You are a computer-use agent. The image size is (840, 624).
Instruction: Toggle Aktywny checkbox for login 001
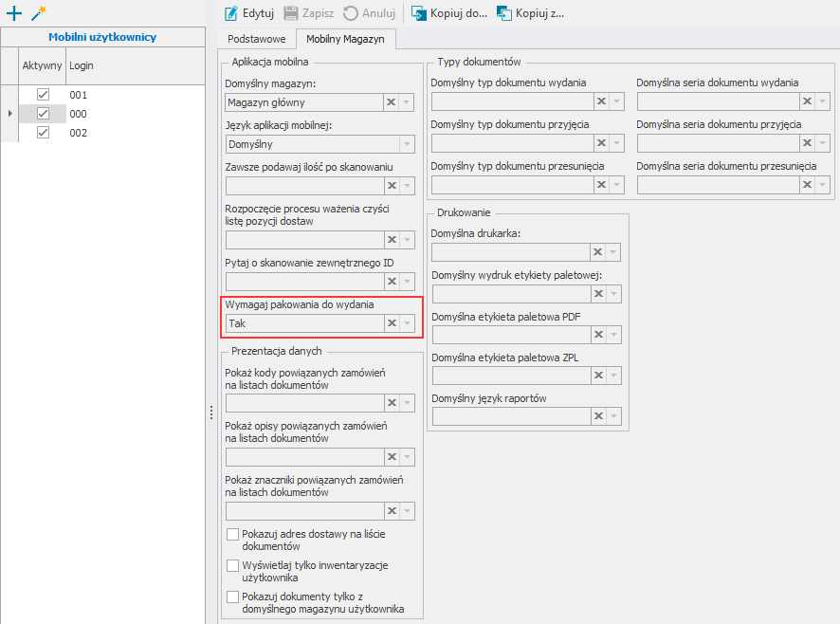click(x=43, y=94)
